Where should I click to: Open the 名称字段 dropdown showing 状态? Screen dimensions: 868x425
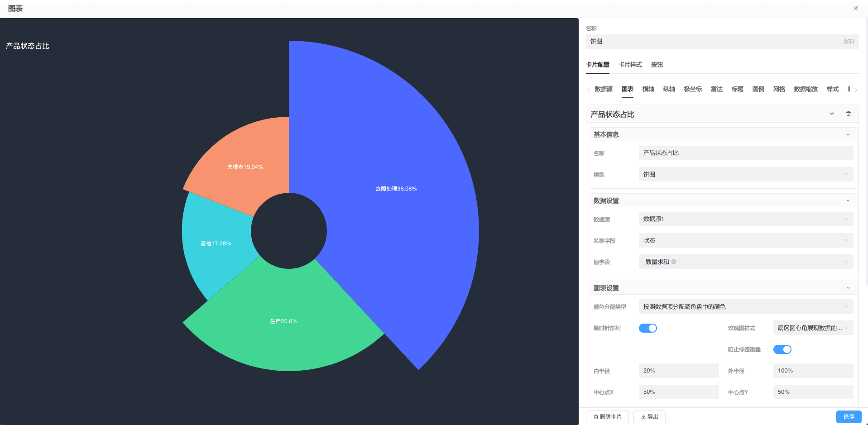click(745, 240)
